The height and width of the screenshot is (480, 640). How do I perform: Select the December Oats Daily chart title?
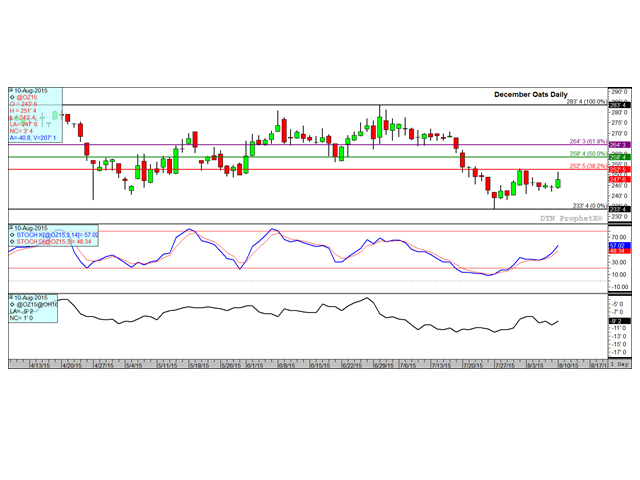531,94
